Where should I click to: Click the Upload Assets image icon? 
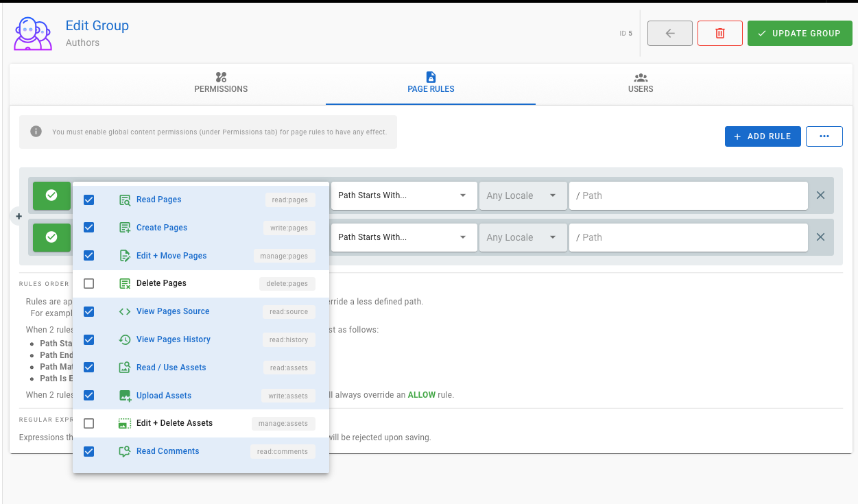[125, 396]
